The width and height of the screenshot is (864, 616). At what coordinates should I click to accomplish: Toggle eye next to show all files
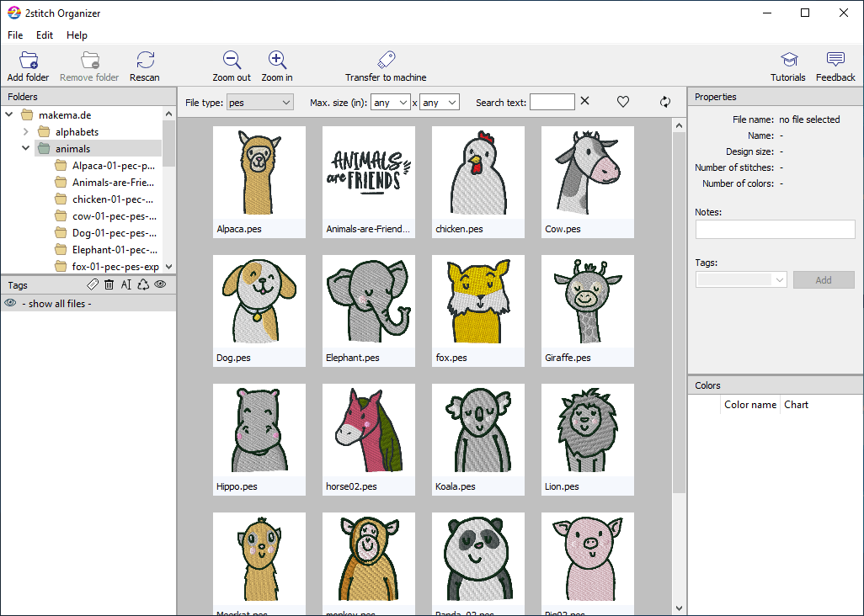click(x=10, y=303)
